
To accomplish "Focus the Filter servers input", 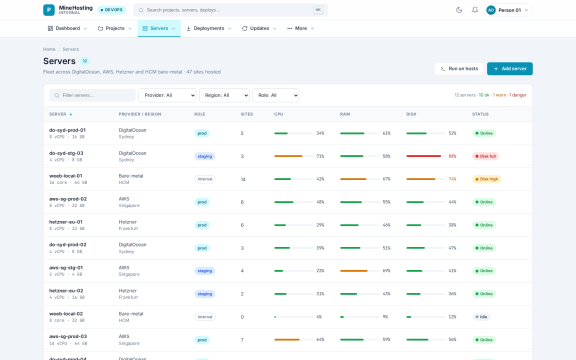I will pyautogui.click(x=93, y=95).
